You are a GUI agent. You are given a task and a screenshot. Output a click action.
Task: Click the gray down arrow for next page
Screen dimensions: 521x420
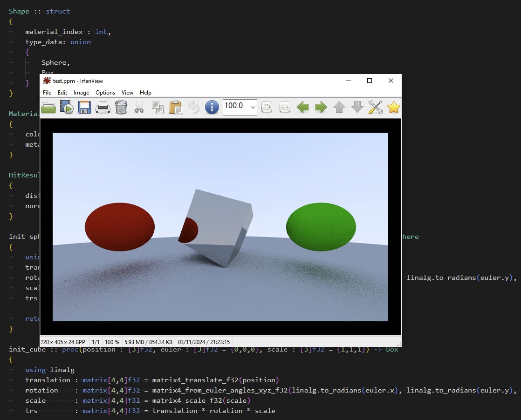[x=357, y=107]
